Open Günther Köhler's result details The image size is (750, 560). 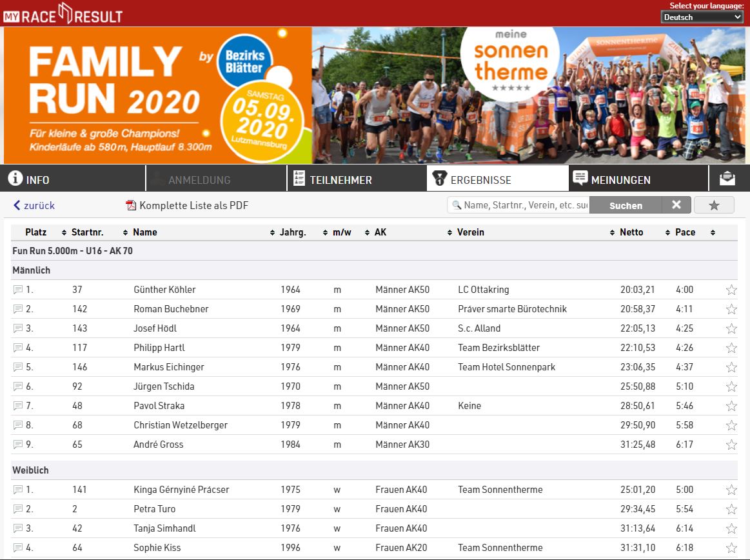point(374,290)
